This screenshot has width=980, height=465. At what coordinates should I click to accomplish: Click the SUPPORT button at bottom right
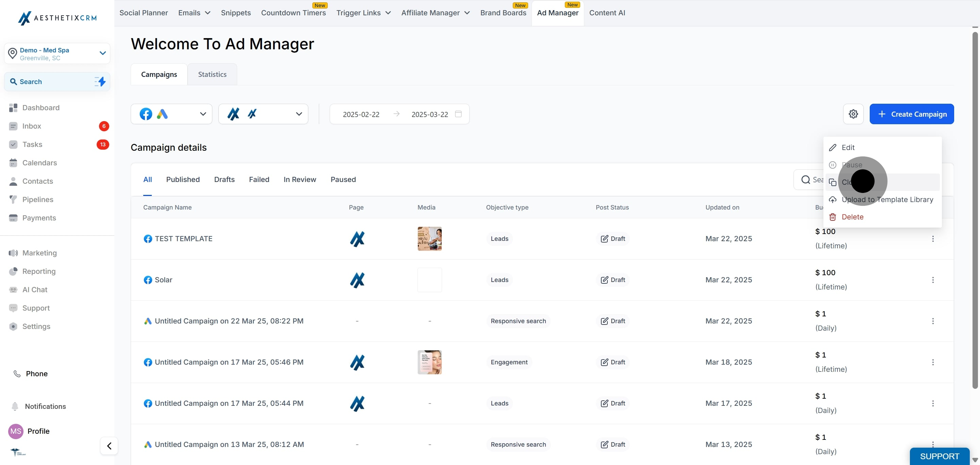[939, 456]
